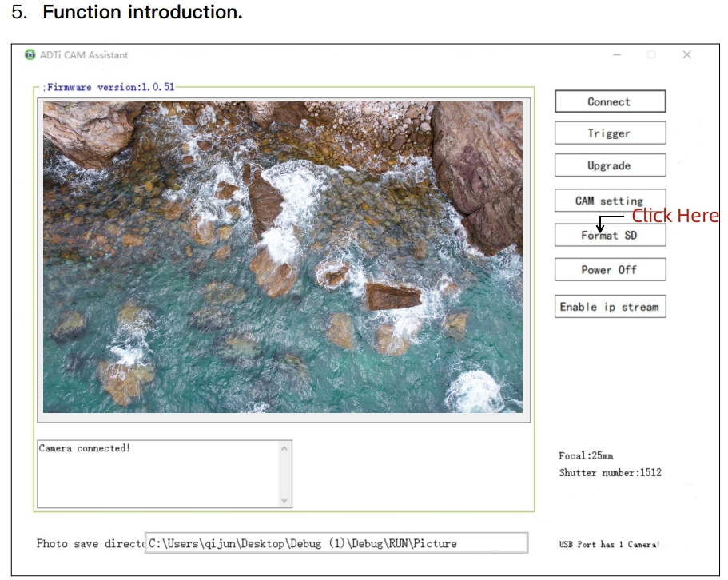728x580 pixels.
Task: Fire the camera with Trigger button
Action: pos(610,133)
